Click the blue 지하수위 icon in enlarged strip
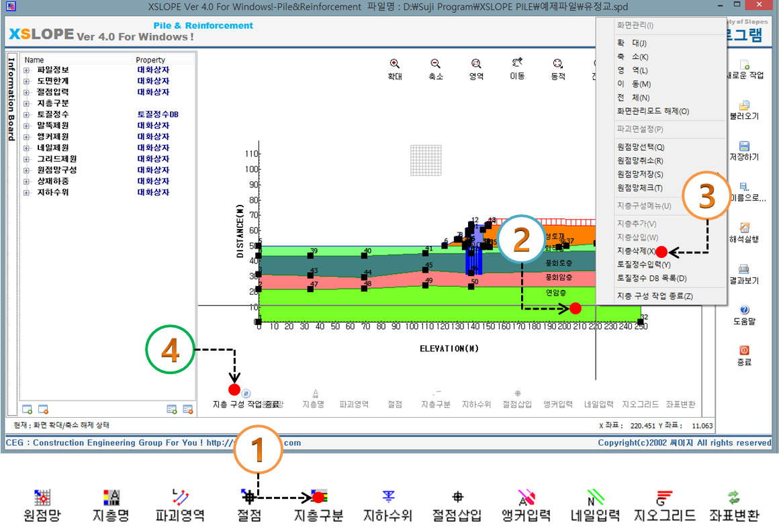The width and height of the screenshot is (779, 532). point(389,496)
